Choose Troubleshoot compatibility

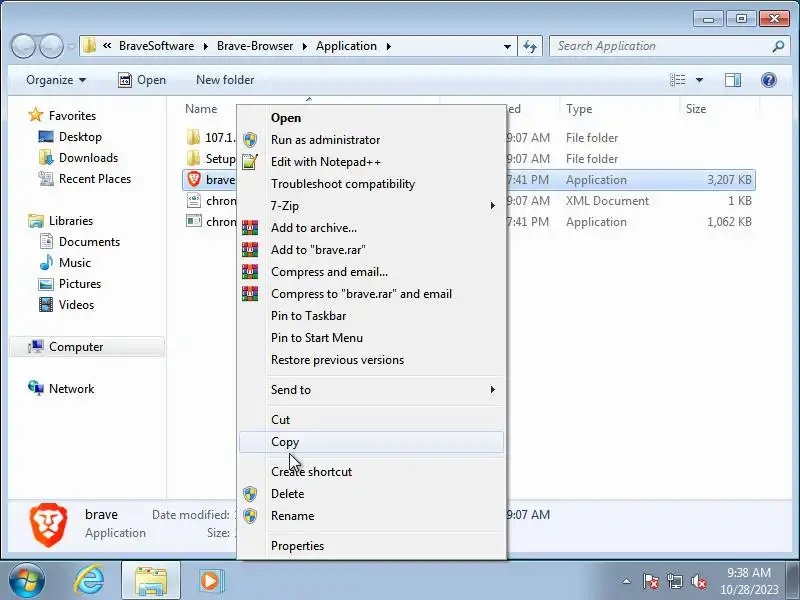point(371,184)
